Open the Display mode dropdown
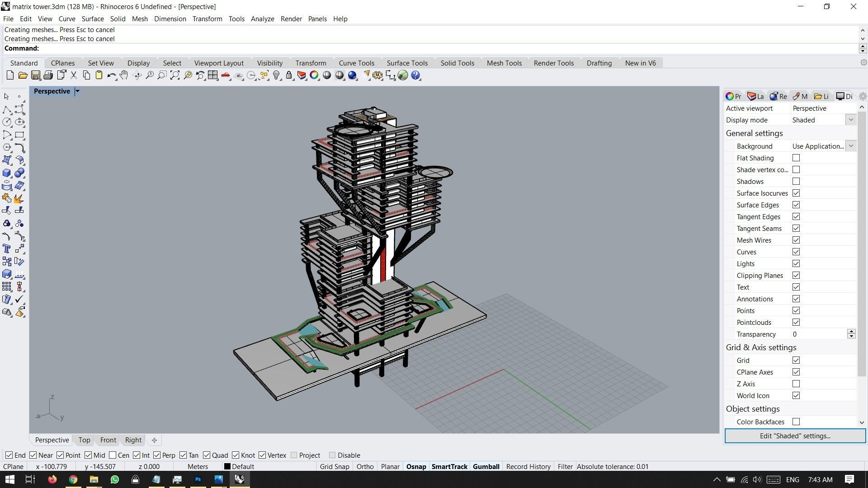 click(851, 120)
